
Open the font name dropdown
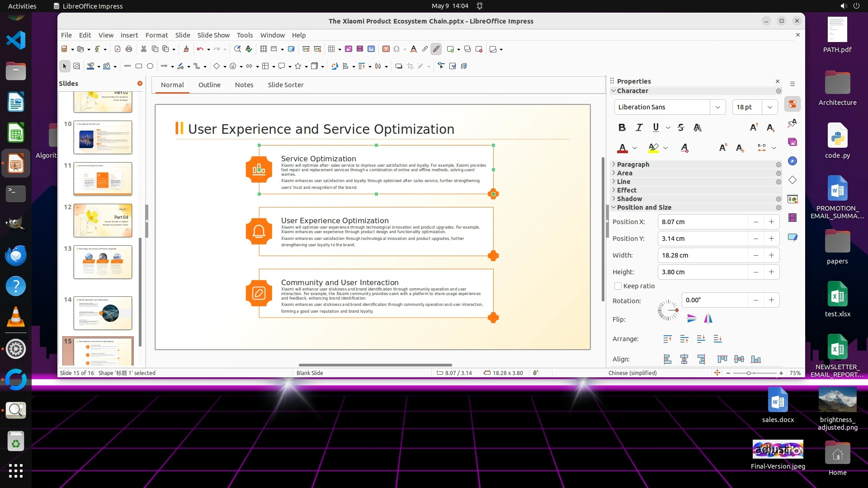click(717, 107)
